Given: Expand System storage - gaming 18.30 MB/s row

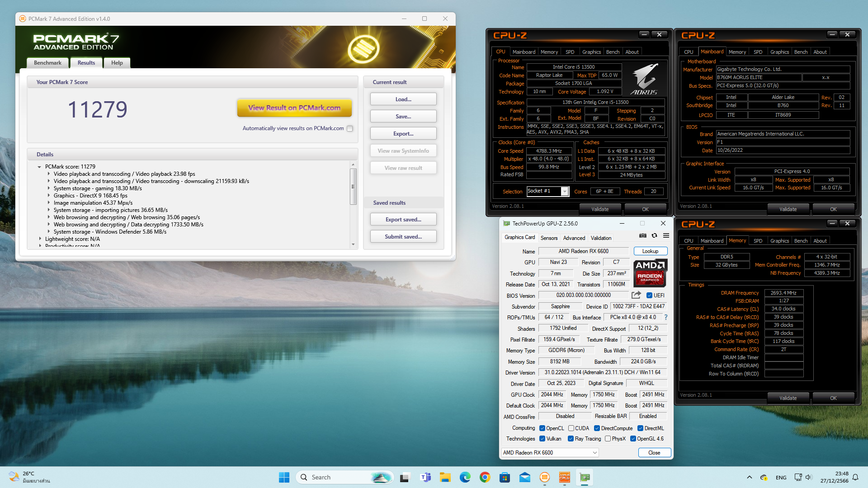Looking at the screenshot, I should 49,188.
